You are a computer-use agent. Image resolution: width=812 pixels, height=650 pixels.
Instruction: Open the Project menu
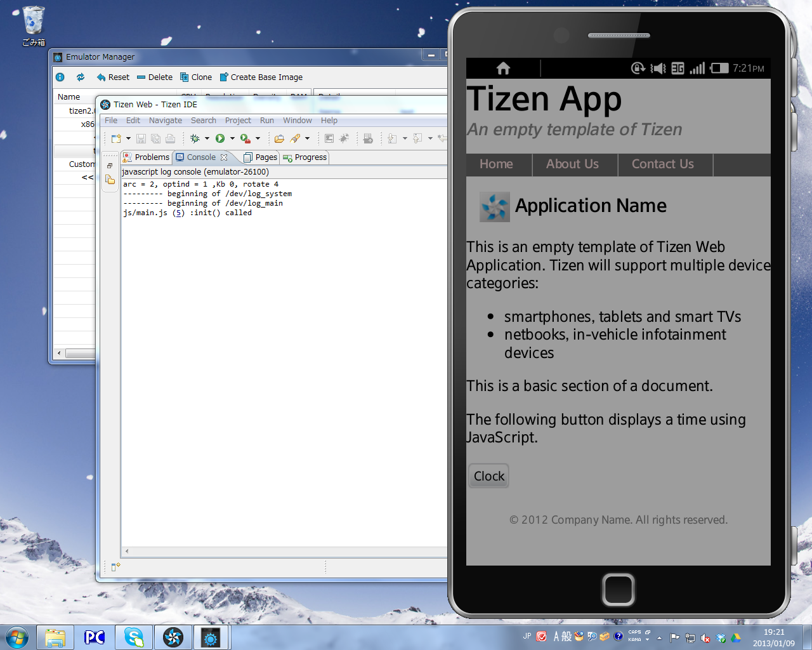(238, 121)
